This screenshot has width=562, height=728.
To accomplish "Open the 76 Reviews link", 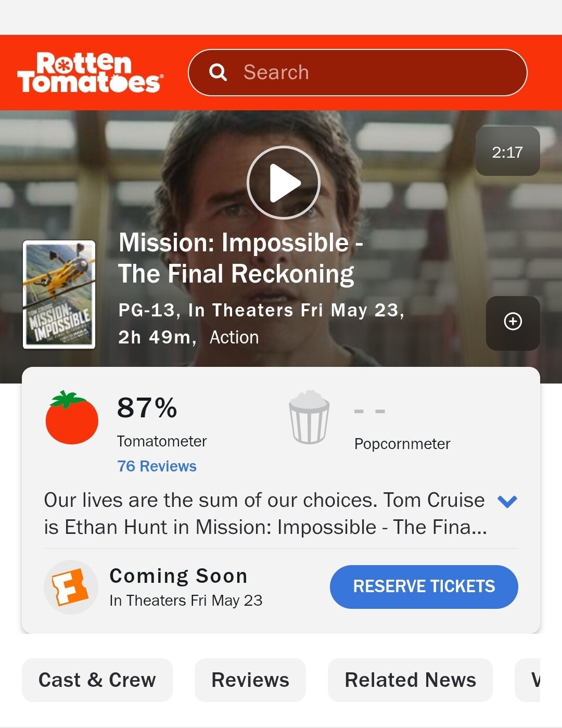I will (157, 466).
